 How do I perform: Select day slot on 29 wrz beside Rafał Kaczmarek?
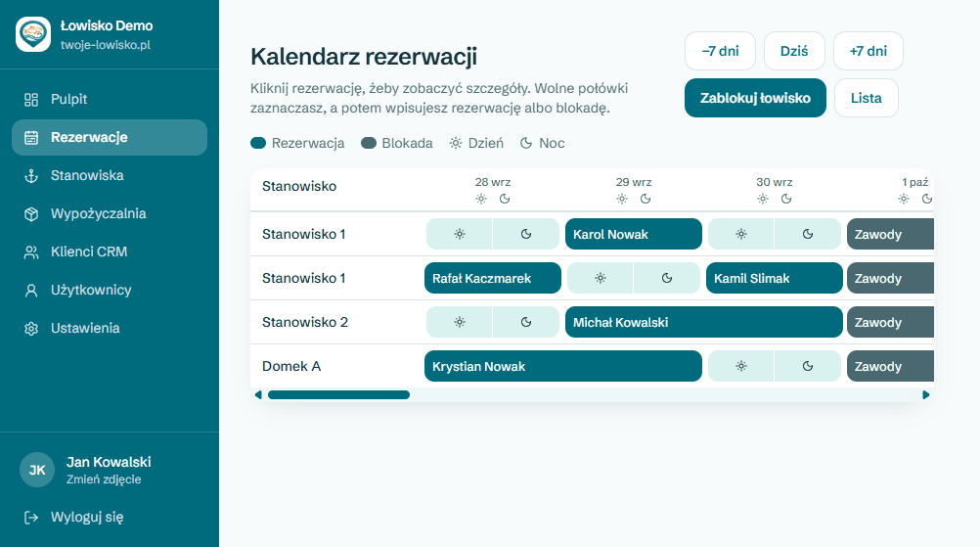pyautogui.click(x=600, y=278)
